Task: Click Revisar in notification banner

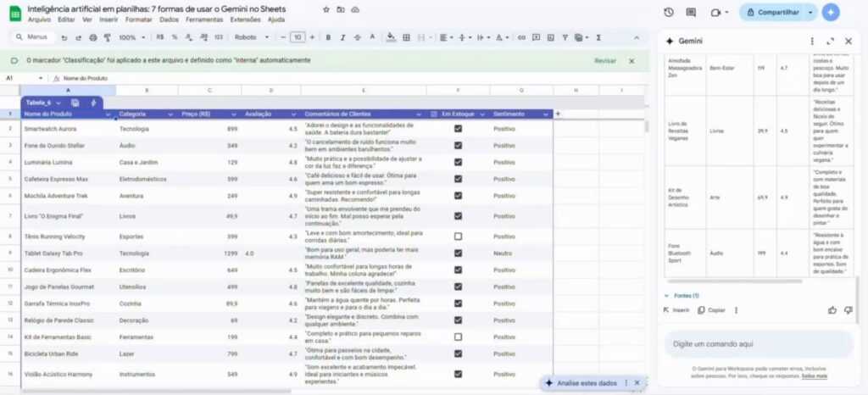Action: click(605, 61)
